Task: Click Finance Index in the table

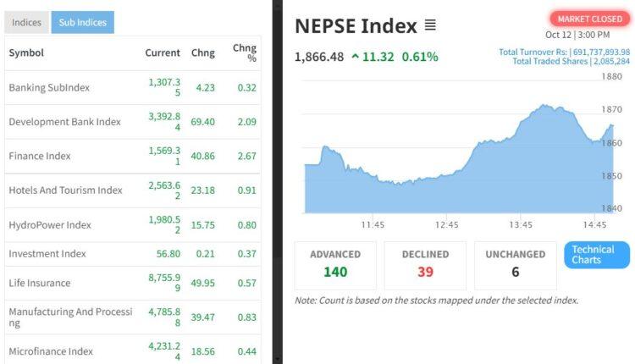Action: (x=40, y=156)
